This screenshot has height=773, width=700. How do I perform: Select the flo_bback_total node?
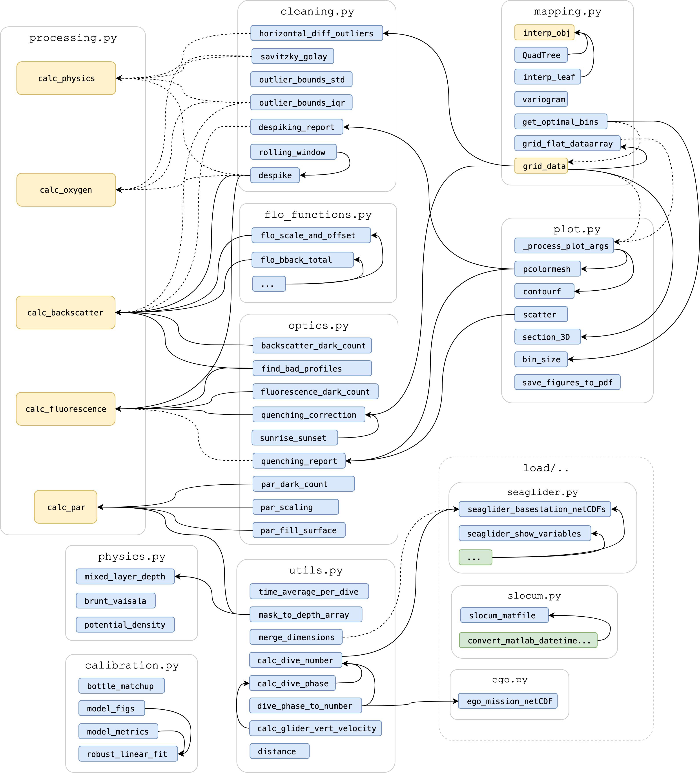click(x=303, y=260)
